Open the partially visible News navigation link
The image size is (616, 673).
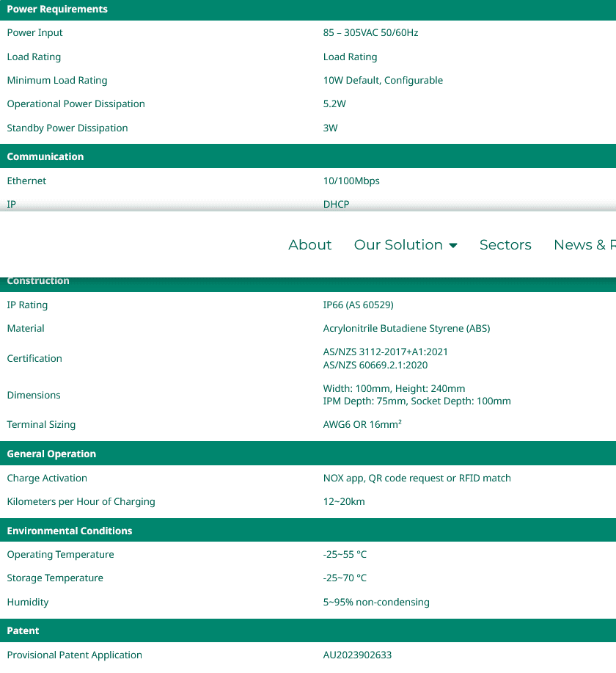(x=584, y=245)
